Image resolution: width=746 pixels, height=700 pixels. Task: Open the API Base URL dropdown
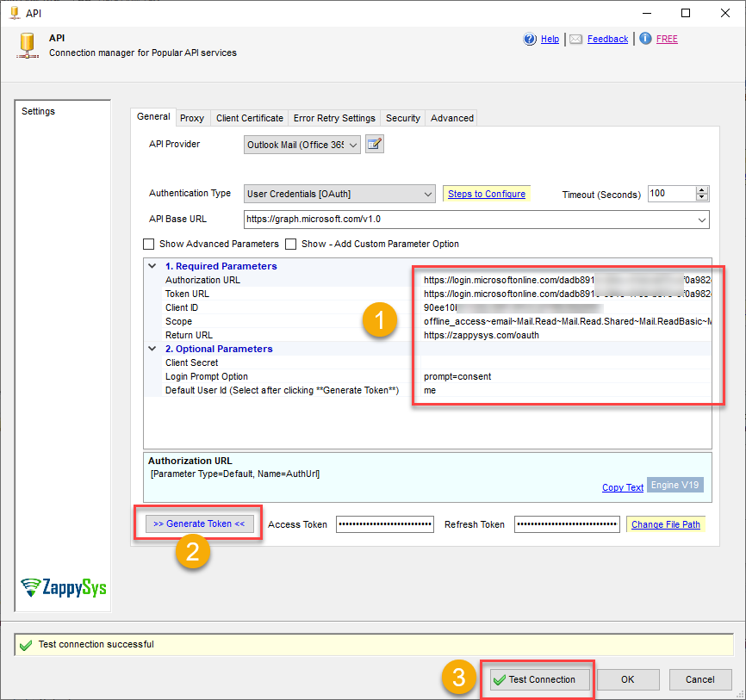702,220
